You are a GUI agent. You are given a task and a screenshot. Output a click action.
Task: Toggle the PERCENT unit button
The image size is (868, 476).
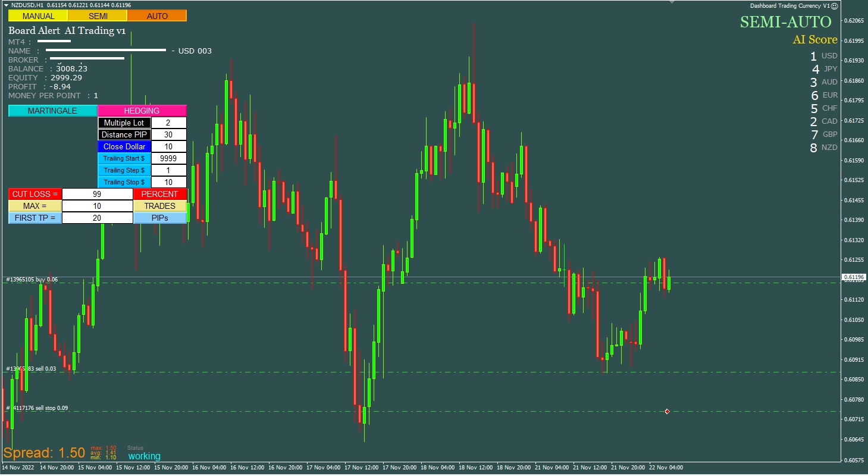coord(160,194)
